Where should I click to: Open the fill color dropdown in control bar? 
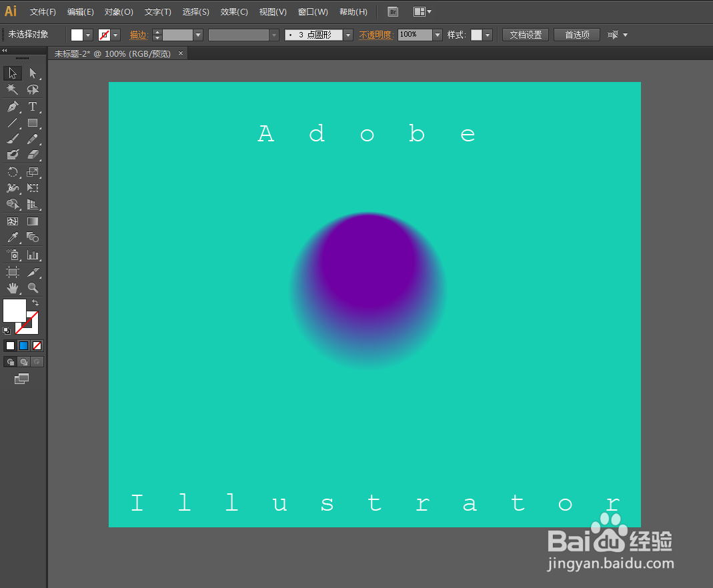click(88, 35)
